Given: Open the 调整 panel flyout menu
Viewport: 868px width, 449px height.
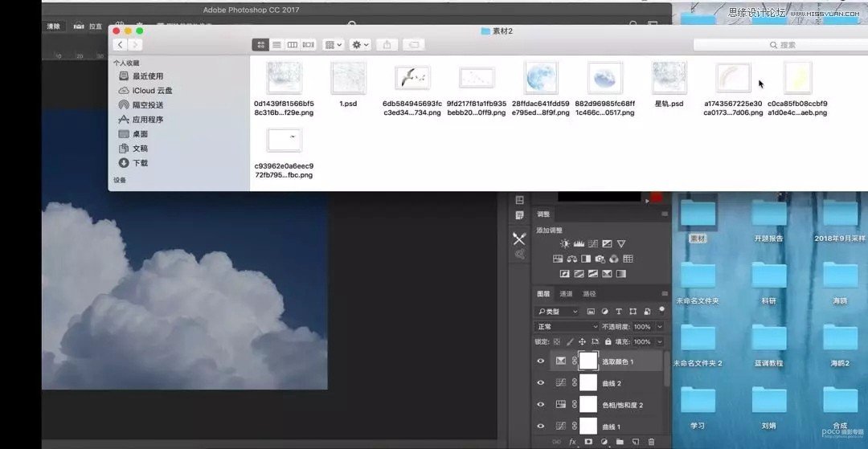Looking at the screenshot, I should tap(665, 214).
